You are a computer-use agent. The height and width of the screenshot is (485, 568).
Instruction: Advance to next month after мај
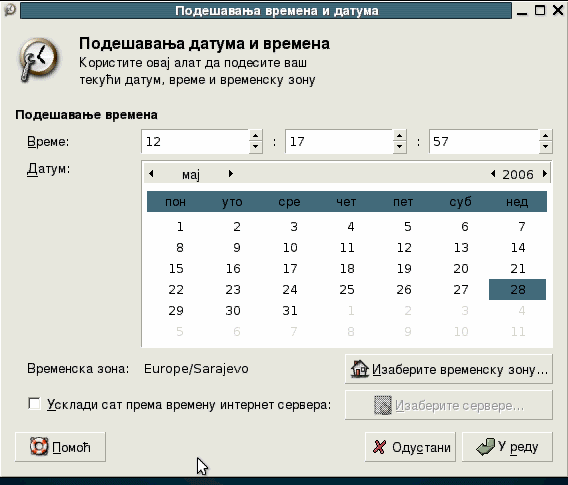click(230, 174)
